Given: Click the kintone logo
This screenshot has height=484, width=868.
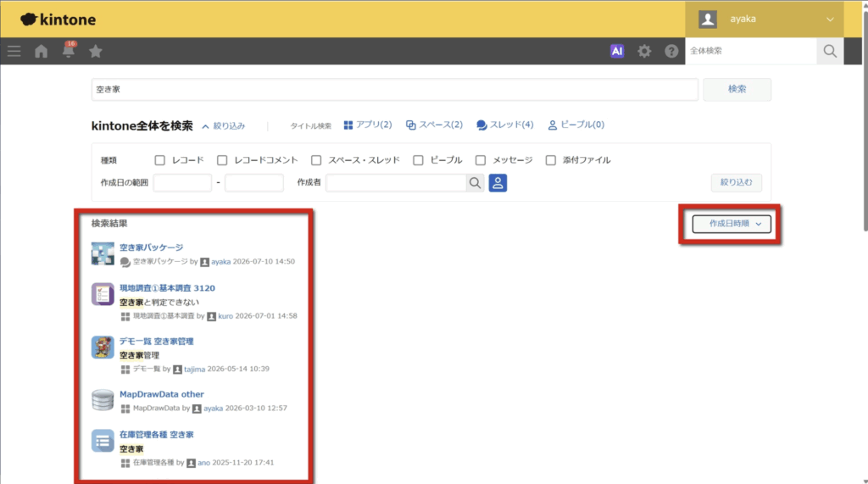Looking at the screenshot, I should (58, 19).
